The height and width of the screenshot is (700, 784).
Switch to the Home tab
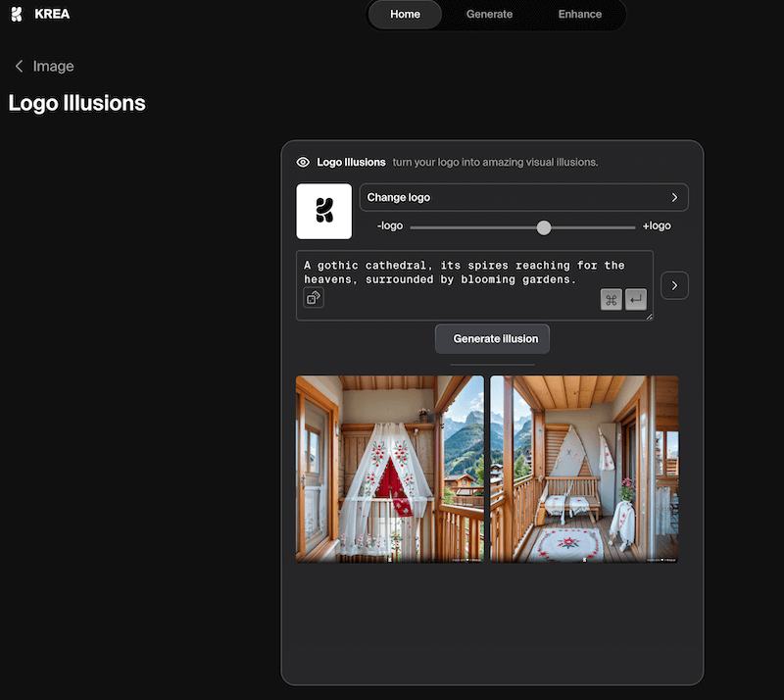pos(405,15)
